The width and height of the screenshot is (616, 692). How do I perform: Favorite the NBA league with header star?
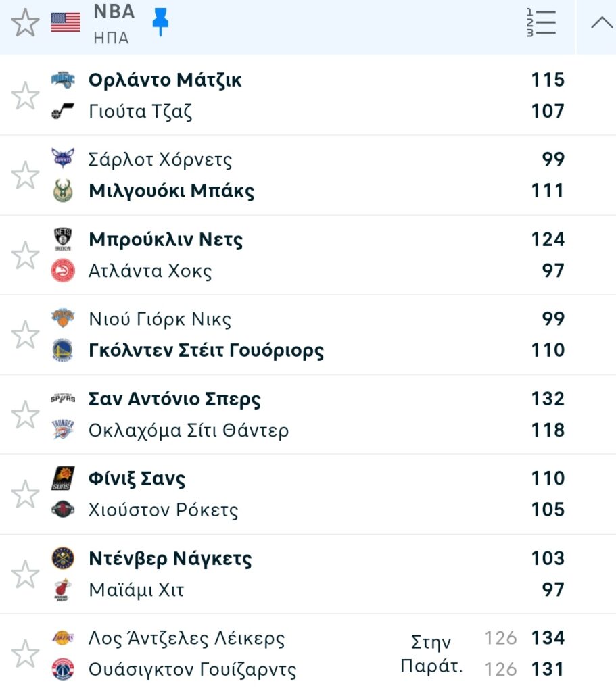(x=26, y=23)
